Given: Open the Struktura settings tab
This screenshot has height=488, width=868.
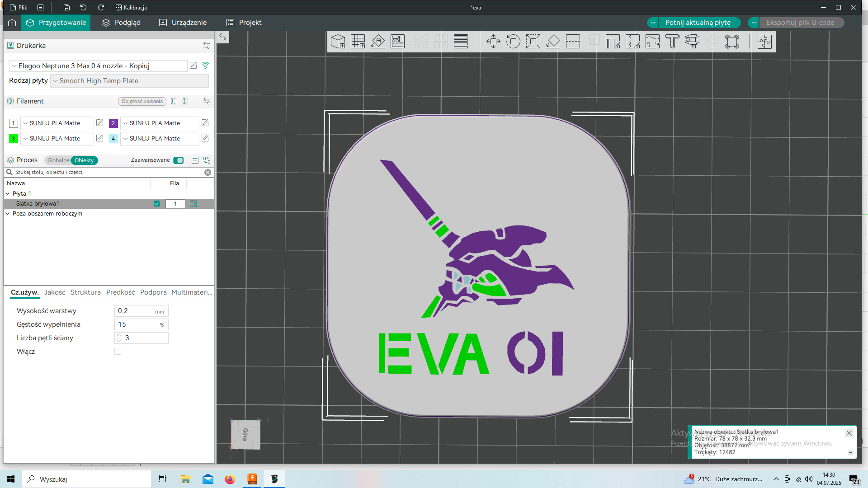Looking at the screenshot, I should click(85, 292).
